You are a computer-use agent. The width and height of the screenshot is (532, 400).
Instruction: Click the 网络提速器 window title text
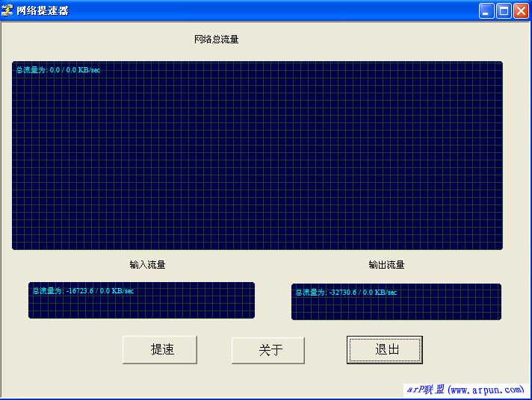tap(43, 10)
